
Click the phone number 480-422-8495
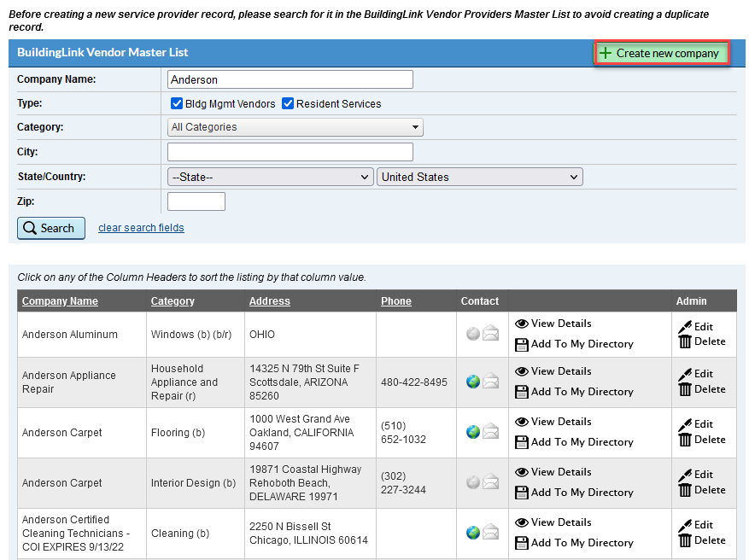(x=413, y=382)
